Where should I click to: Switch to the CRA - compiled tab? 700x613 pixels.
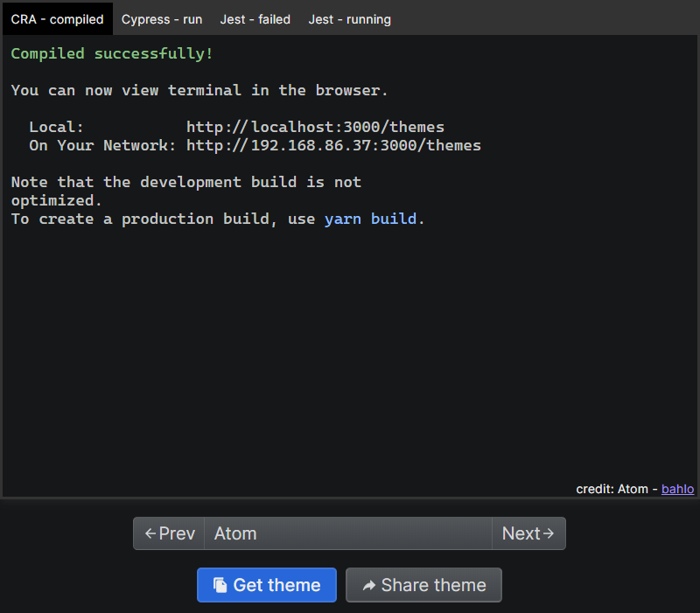pos(57,19)
